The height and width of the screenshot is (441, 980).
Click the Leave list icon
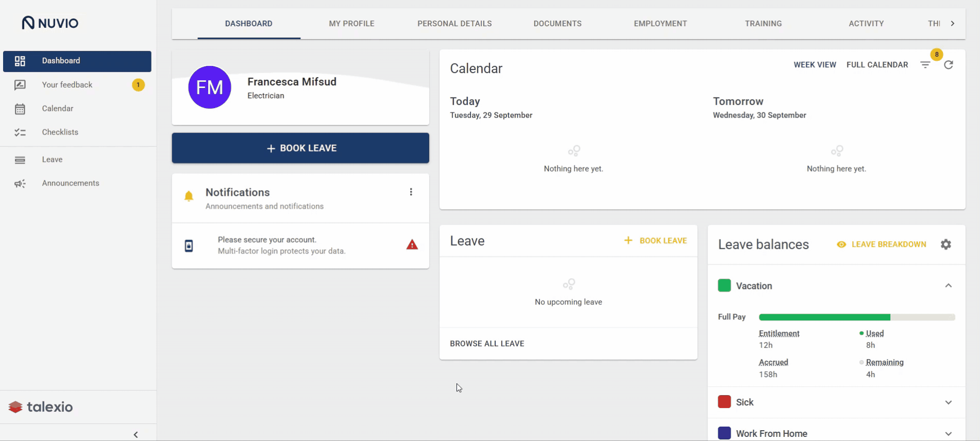click(20, 160)
